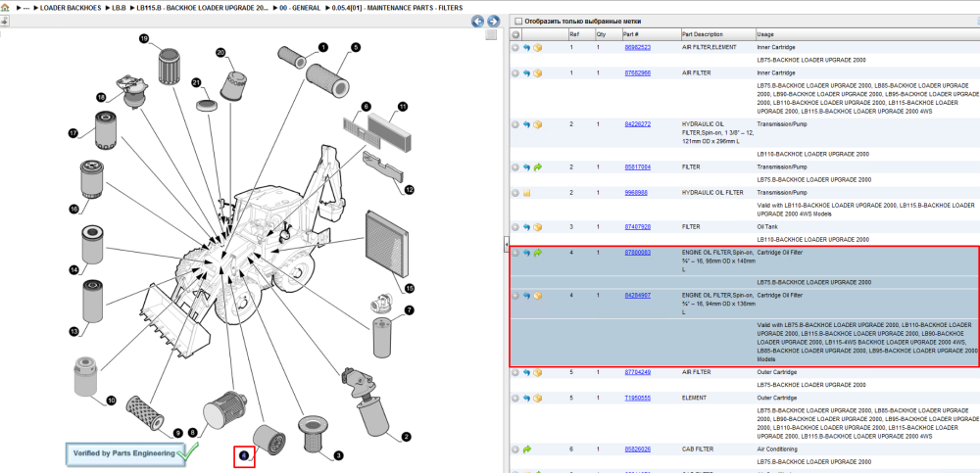Screen dimensions: 980x473
Task: Click 'Verified by Parts Engineering' badge
Action: (x=132, y=453)
